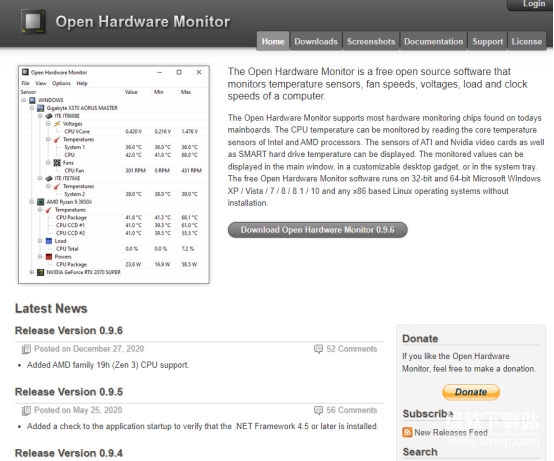
Task: Click the computer icon beside WINDOWS
Action: (x=33, y=100)
